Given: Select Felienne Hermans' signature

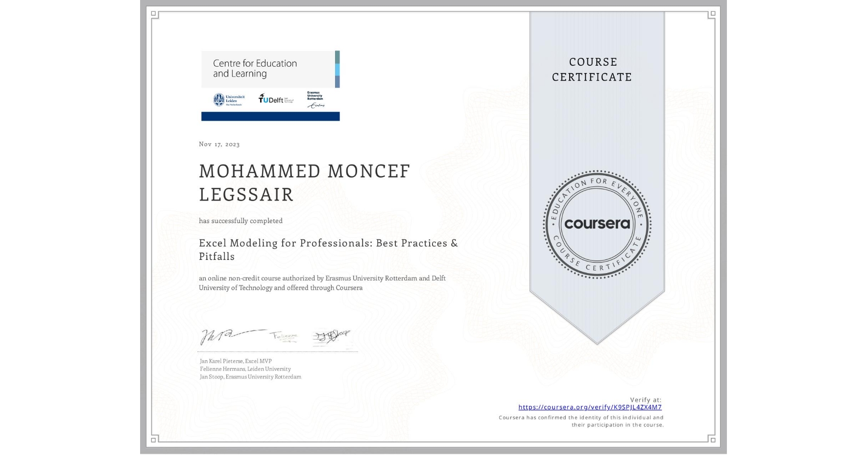Looking at the screenshot, I should (284, 335).
